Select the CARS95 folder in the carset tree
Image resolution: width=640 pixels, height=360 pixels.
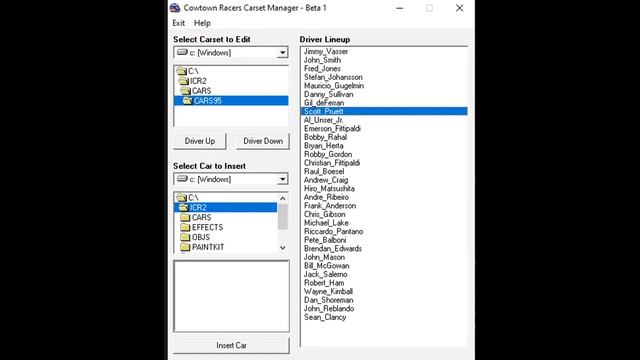[231, 100]
